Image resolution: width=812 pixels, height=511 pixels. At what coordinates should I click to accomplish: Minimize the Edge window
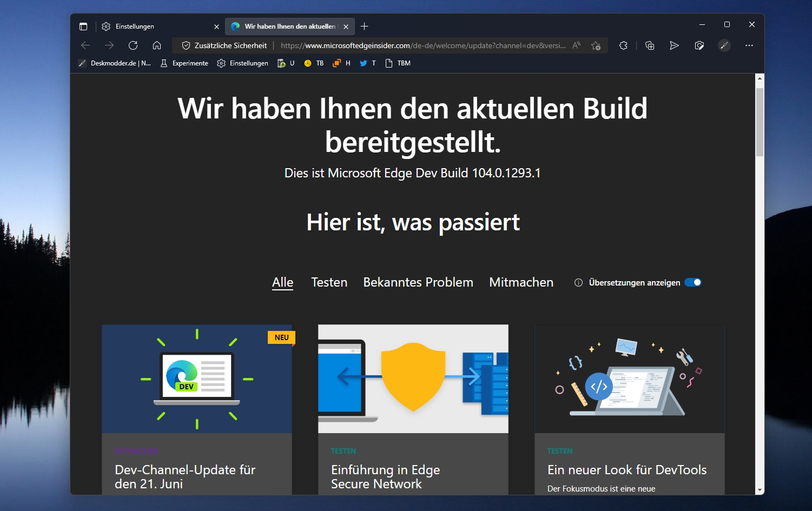702,24
